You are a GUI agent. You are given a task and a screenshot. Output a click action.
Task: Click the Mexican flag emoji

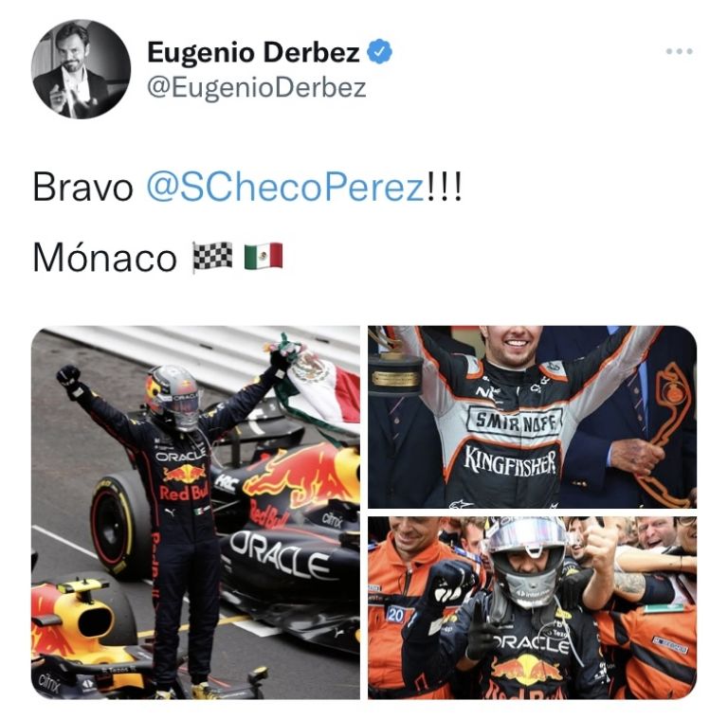pyautogui.click(x=264, y=256)
